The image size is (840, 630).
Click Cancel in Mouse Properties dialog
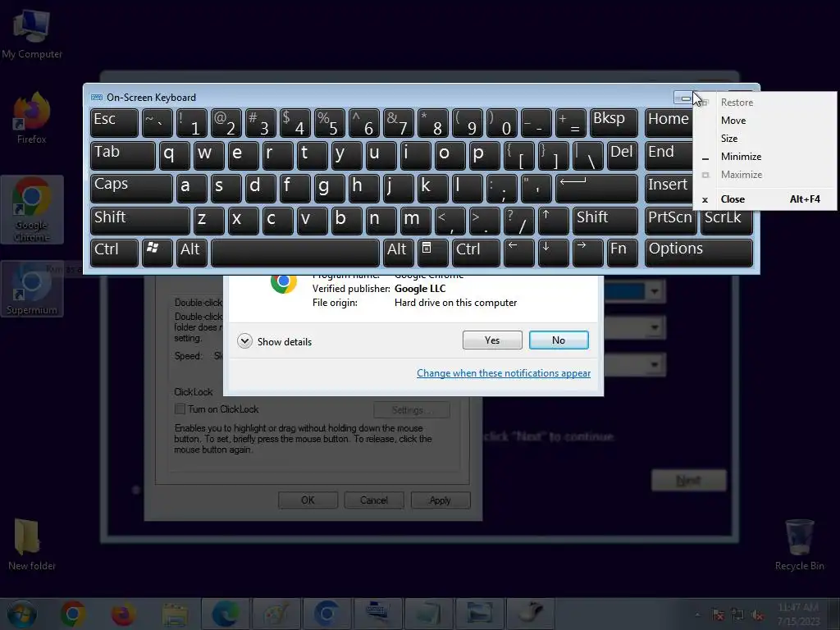coord(374,500)
